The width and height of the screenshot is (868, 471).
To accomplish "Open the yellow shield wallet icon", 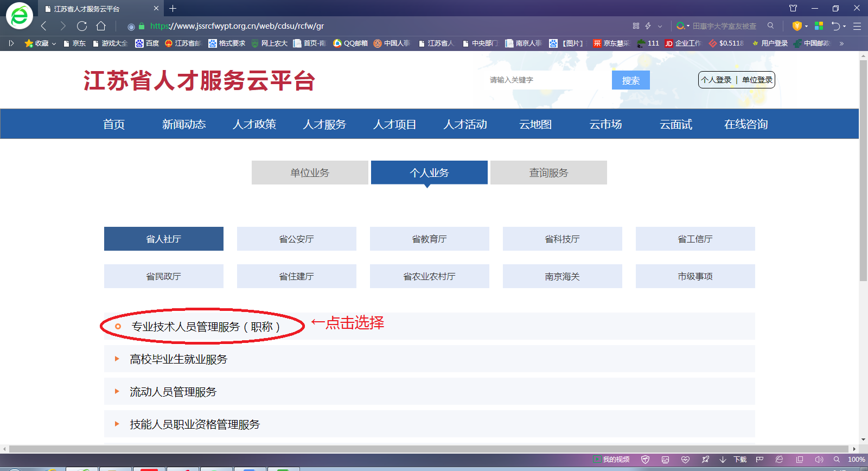I will coord(797,26).
